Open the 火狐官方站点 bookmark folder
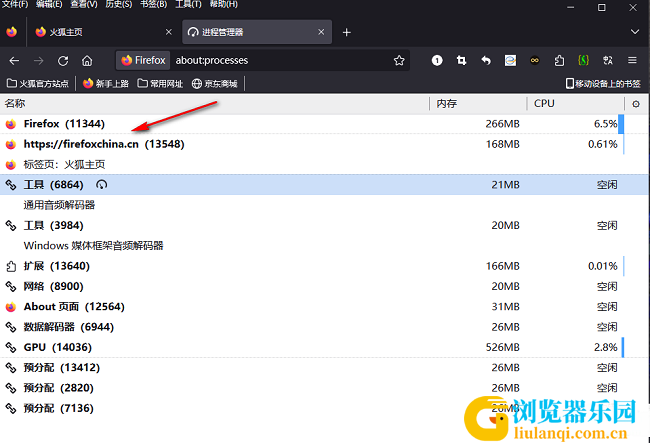The width and height of the screenshot is (650, 443). (x=38, y=84)
